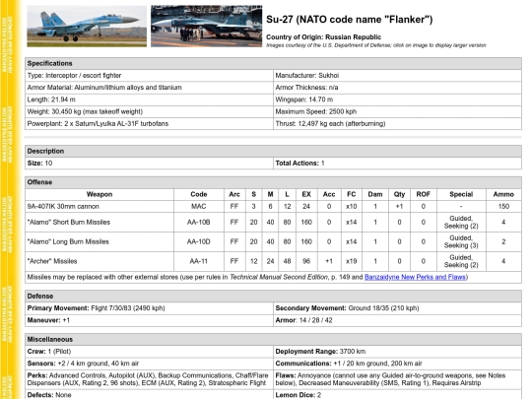
Task: Click the Powerplant AL-31F turbofans cell
Action: coord(149,123)
